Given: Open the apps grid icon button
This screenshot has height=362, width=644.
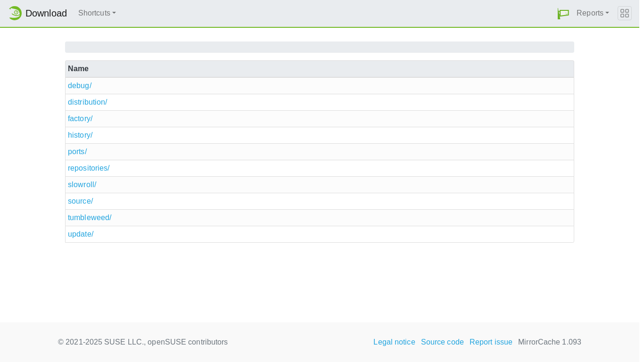Looking at the screenshot, I should click(x=625, y=13).
